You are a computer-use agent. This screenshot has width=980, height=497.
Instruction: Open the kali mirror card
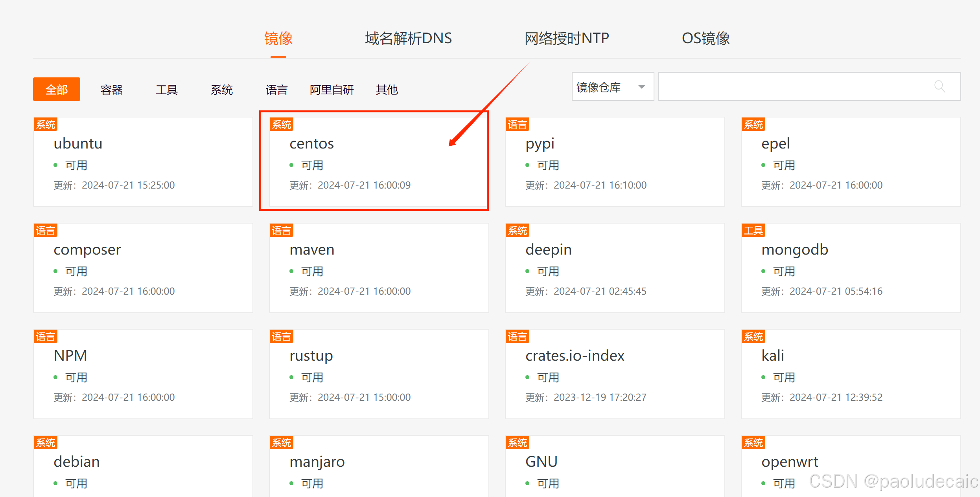(x=851, y=374)
